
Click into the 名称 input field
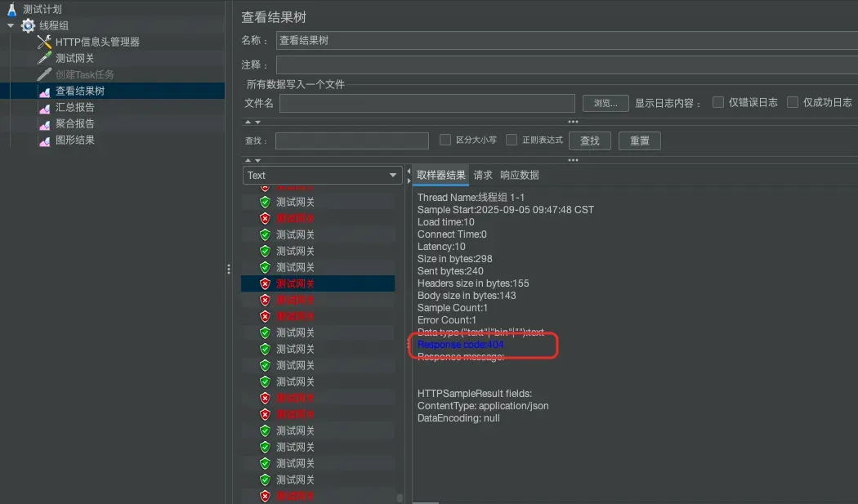[x=567, y=41]
